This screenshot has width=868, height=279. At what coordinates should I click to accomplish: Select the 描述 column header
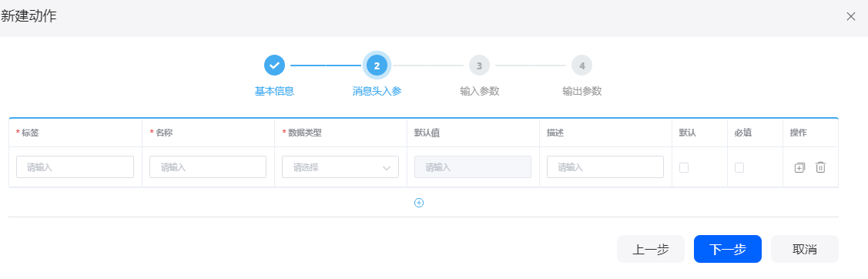pyautogui.click(x=555, y=133)
